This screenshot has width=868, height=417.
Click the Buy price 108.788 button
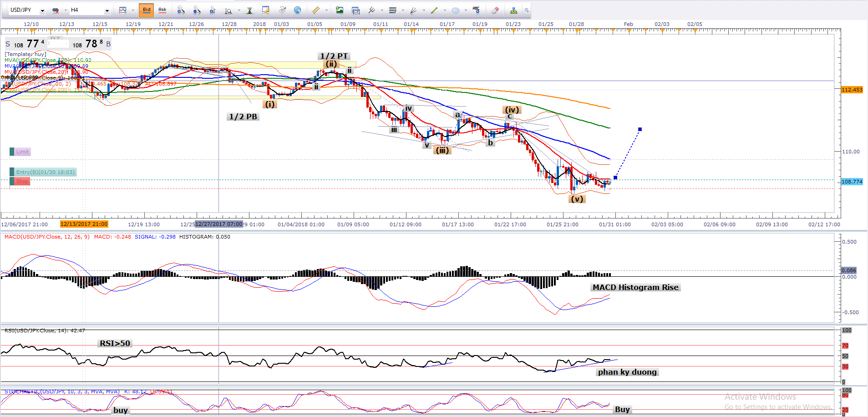point(91,44)
